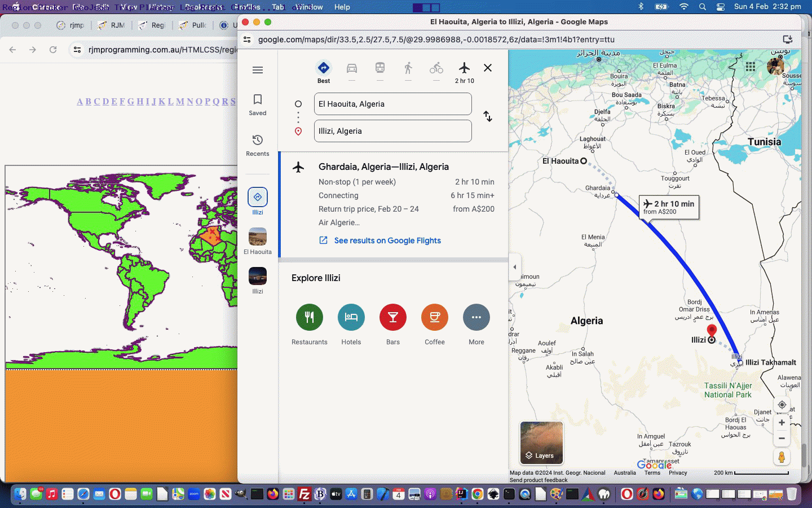Open Illizi recent place thumbnail
812x508 pixels.
[x=258, y=280]
